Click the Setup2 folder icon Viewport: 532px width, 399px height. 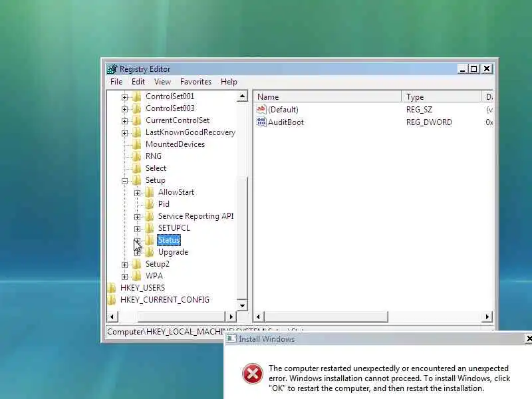pos(137,264)
